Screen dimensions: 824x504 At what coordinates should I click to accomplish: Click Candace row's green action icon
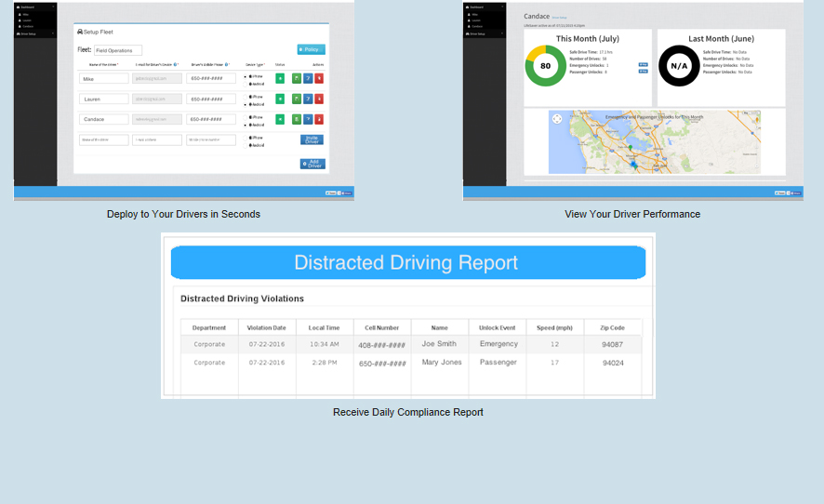(x=297, y=119)
